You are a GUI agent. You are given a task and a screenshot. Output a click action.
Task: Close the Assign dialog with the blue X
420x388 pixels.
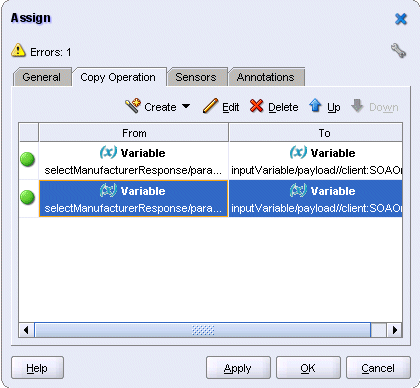click(401, 19)
